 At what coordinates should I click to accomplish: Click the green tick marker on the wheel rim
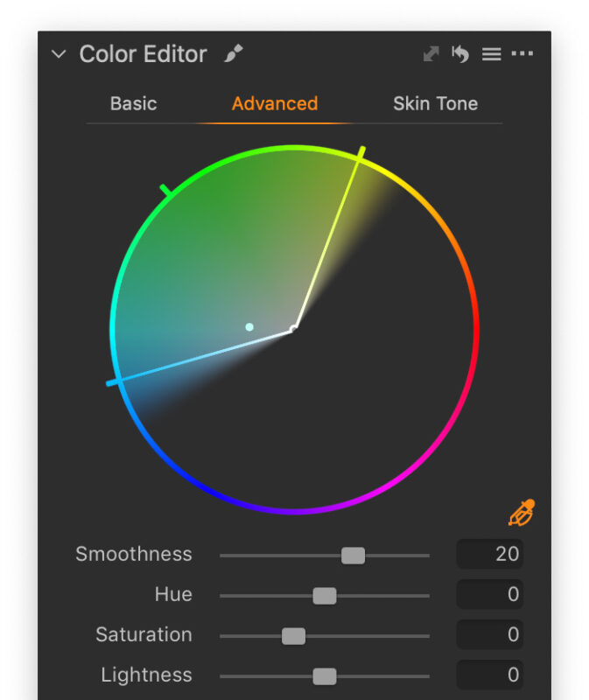[166, 190]
